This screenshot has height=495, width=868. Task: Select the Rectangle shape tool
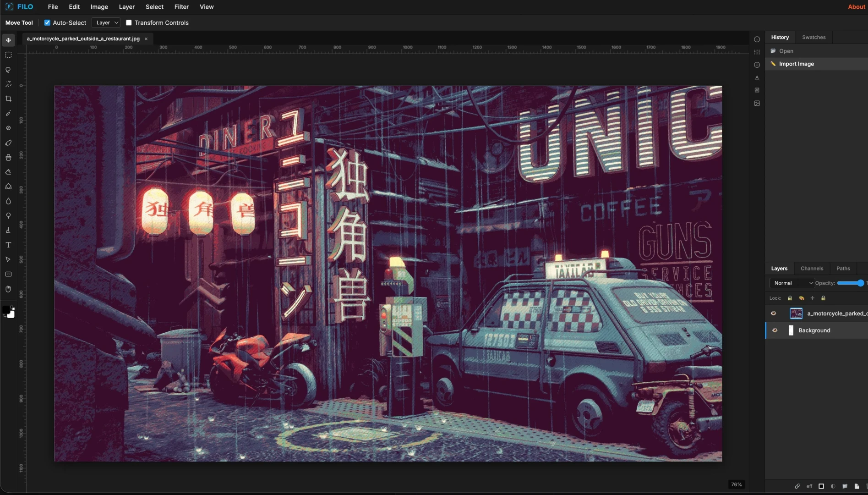click(x=8, y=275)
